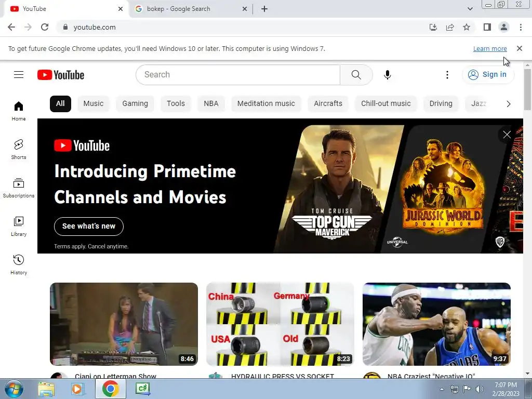Select the Meditation music chip
Viewport: 532px width, 399px height.
266,104
